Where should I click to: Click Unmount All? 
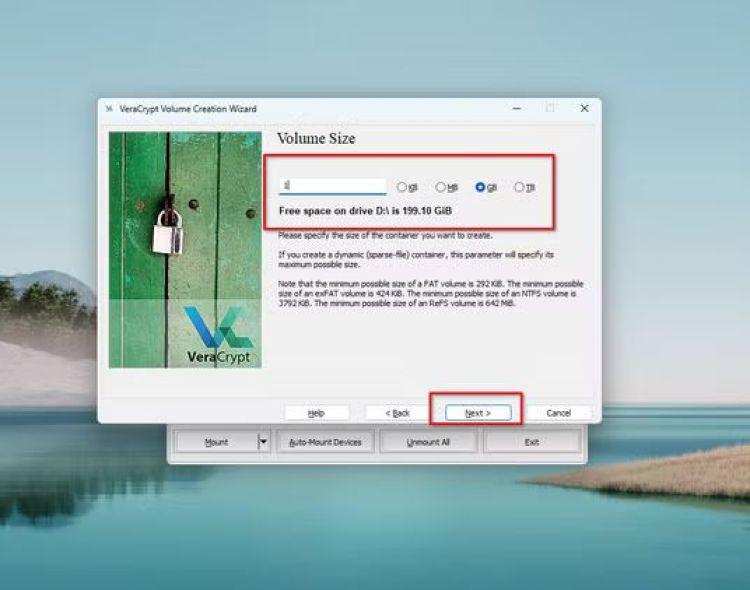tap(428, 441)
